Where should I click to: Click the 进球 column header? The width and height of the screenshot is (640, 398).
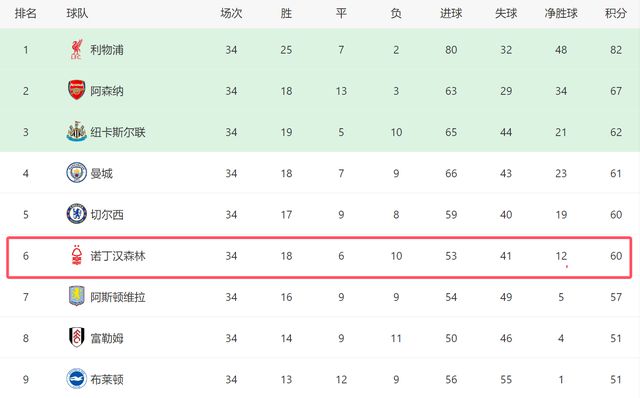pos(451,13)
